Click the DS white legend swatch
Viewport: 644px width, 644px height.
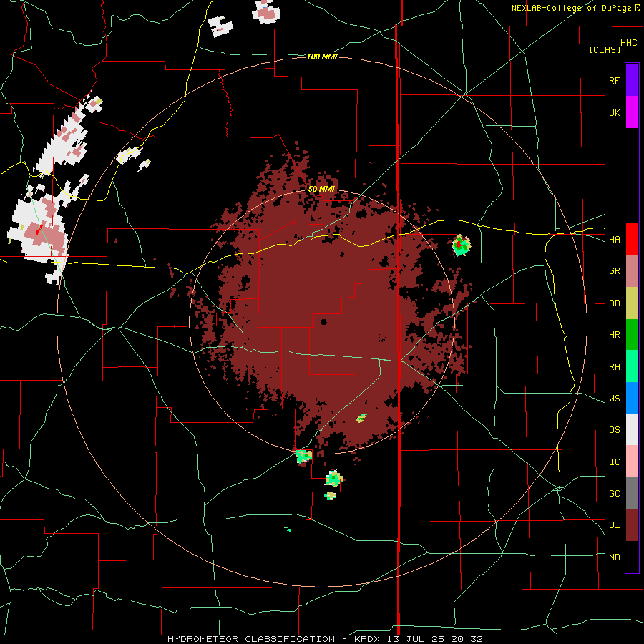point(632,429)
